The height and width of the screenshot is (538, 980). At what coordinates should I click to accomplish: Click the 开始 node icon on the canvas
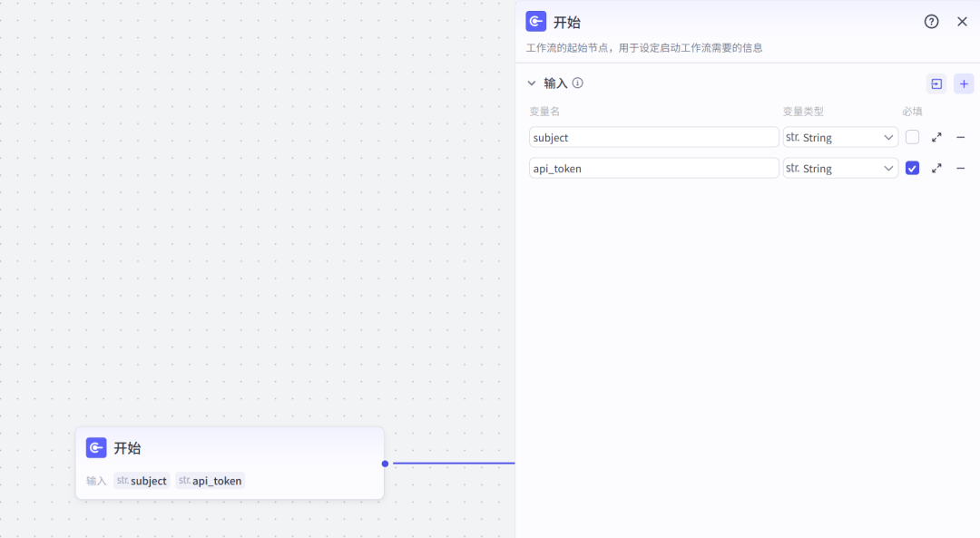[x=96, y=447]
